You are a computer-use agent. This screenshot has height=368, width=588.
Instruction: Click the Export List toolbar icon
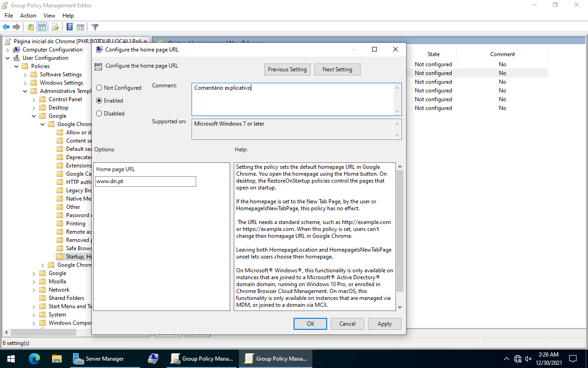(x=56, y=27)
